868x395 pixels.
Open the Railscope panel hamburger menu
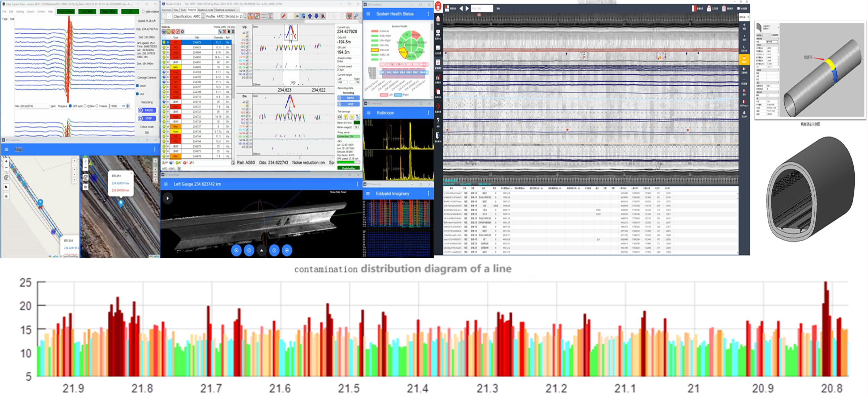pyautogui.click(x=368, y=113)
